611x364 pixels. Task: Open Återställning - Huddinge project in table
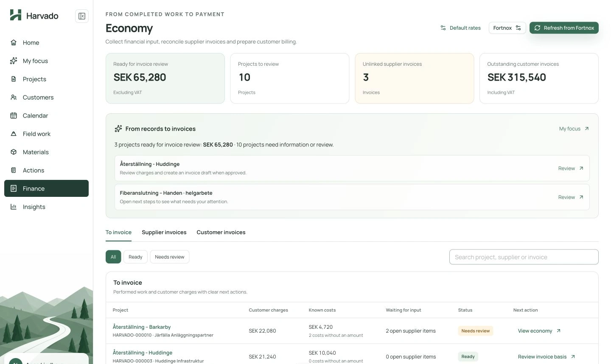point(143,353)
